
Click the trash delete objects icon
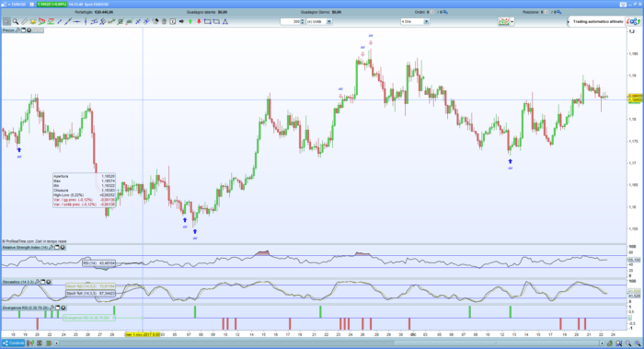click(164, 22)
